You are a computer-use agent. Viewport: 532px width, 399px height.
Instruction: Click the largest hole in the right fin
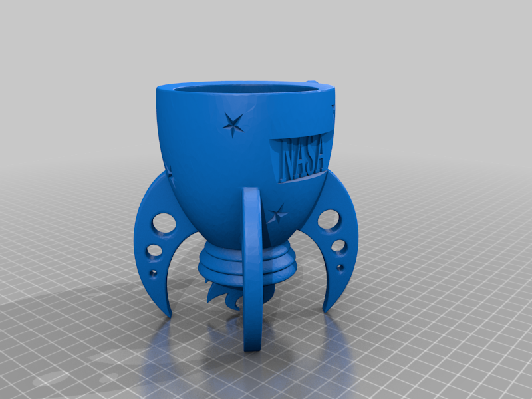(x=329, y=219)
